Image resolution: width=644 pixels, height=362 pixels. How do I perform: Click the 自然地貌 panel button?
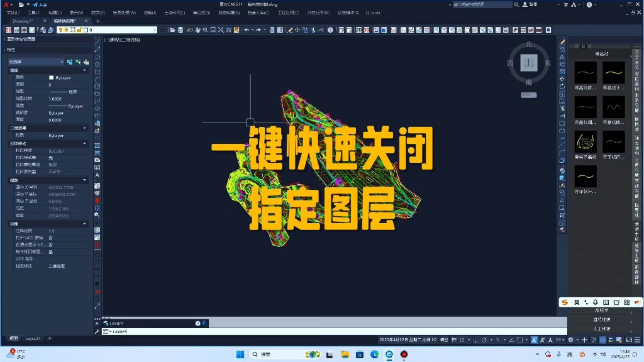pyautogui.click(x=601, y=319)
